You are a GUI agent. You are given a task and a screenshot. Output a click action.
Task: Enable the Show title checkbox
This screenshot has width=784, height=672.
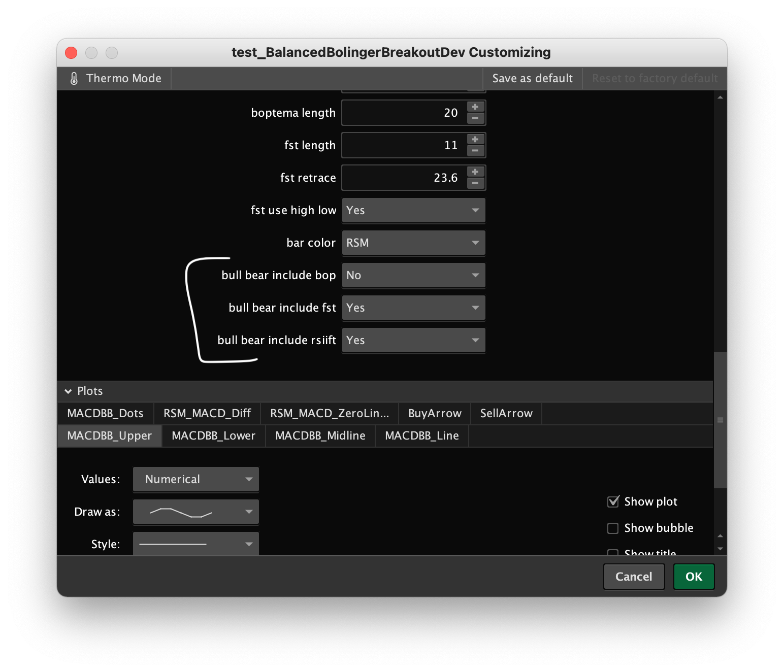[x=613, y=553]
